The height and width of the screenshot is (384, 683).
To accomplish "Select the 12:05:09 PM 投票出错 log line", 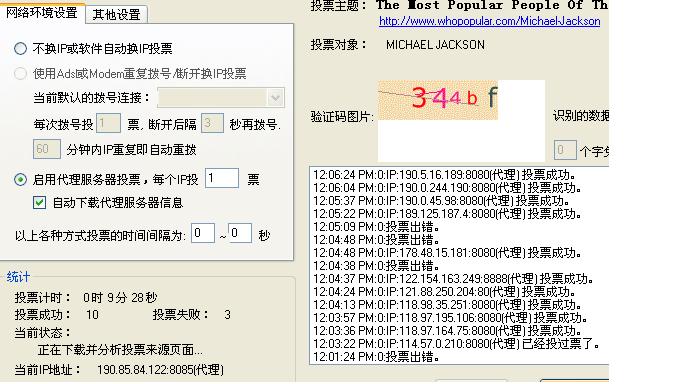I will [376, 227].
